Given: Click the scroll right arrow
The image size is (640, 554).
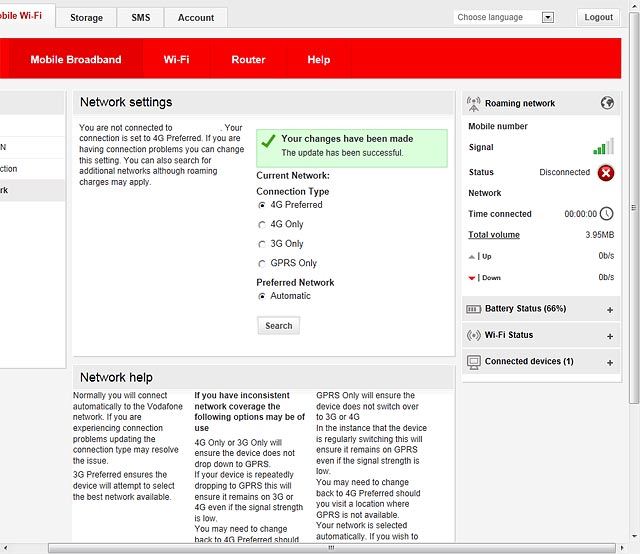Looking at the screenshot, I should [x=622, y=548].
